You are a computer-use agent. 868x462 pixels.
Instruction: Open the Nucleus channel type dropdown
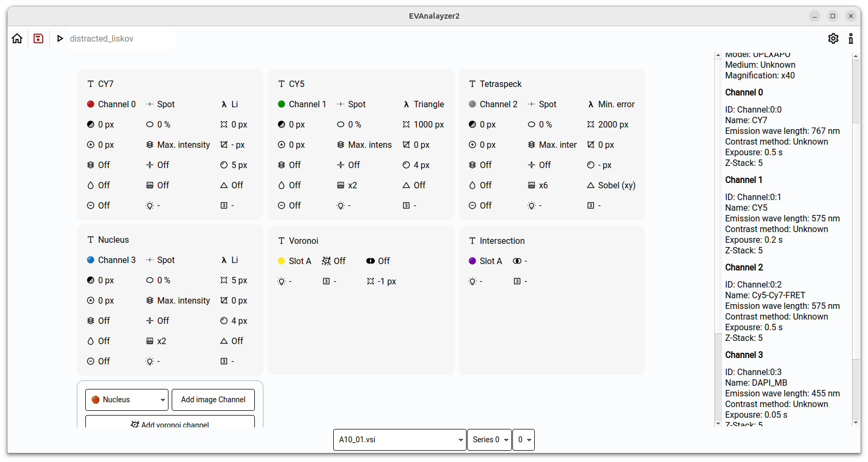127,400
